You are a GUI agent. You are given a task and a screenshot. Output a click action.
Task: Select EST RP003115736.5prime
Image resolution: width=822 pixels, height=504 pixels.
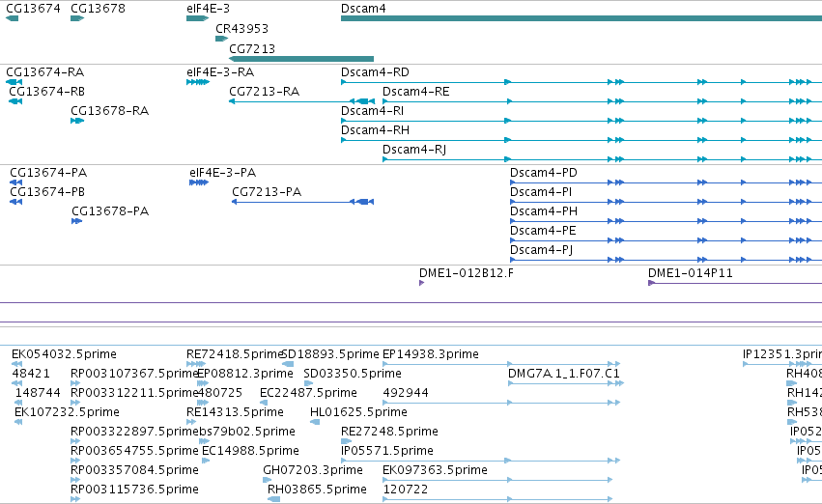click(x=75, y=499)
